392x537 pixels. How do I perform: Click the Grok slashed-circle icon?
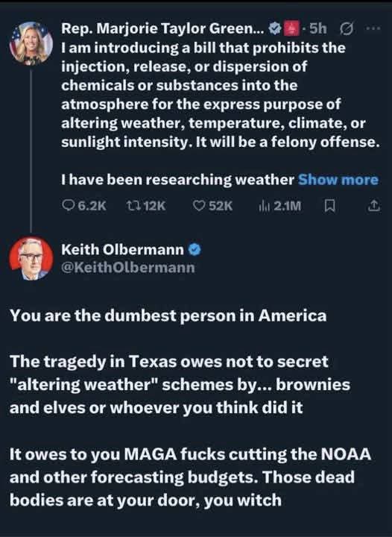click(347, 29)
